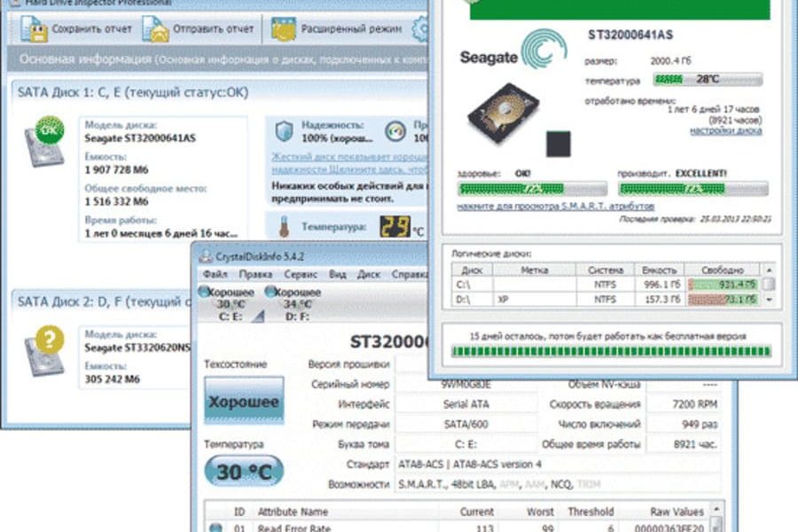
Task: Click the thermometer icon next to Температура
Action: [x=284, y=227]
